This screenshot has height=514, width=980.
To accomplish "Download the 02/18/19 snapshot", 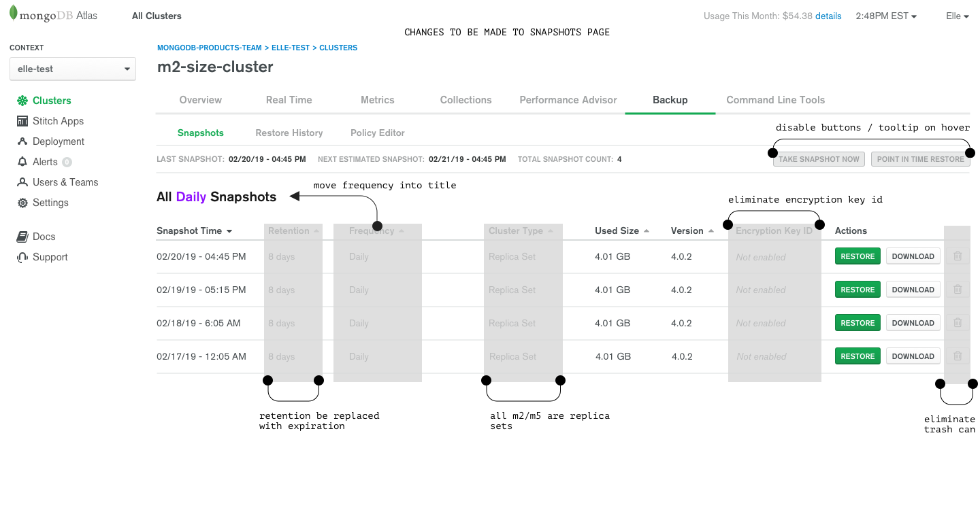I will tap(913, 323).
